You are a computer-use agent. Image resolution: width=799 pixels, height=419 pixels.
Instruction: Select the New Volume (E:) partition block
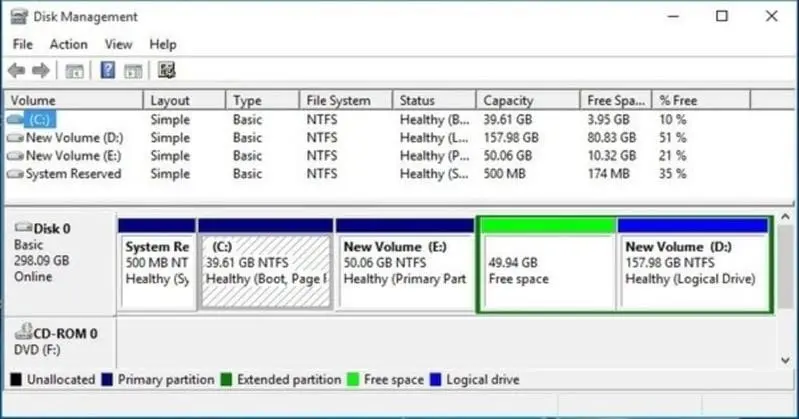405,264
